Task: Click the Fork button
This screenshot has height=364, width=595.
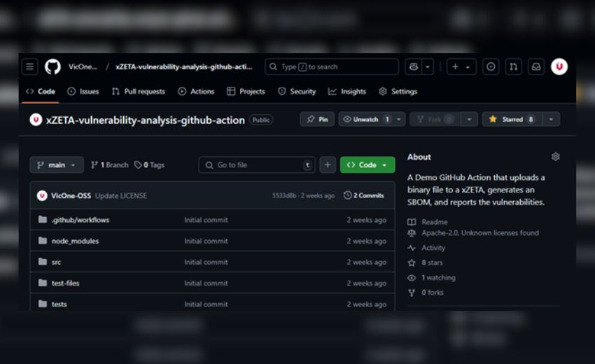Action: coord(435,119)
